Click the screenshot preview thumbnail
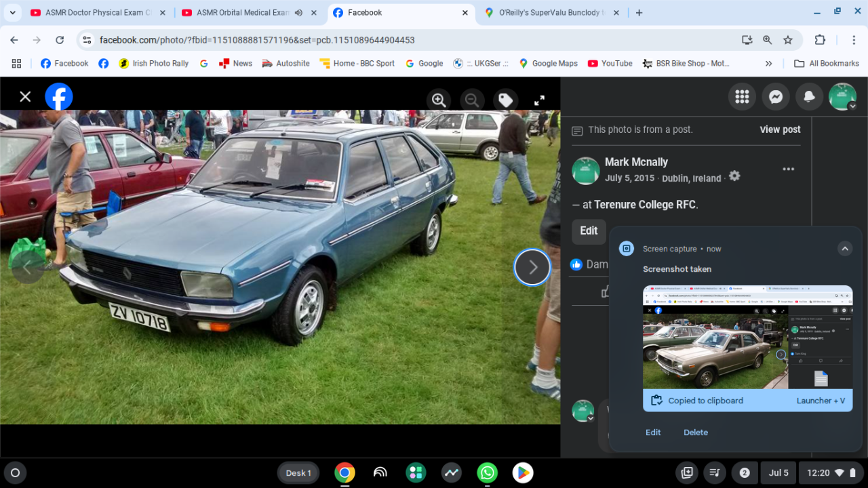This screenshot has width=868, height=488. 747,337
